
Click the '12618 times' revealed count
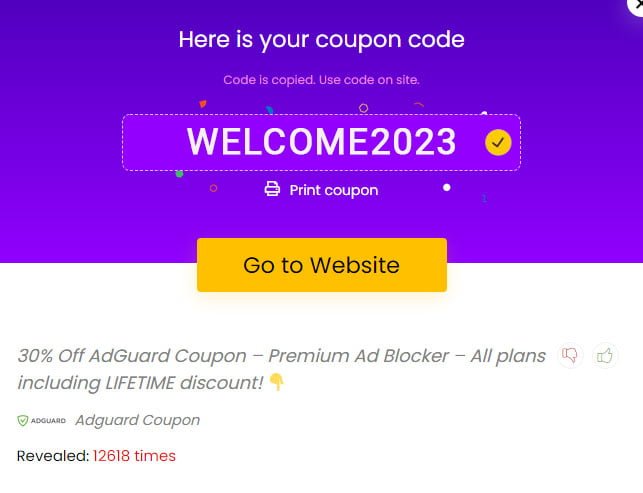coord(134,456)
